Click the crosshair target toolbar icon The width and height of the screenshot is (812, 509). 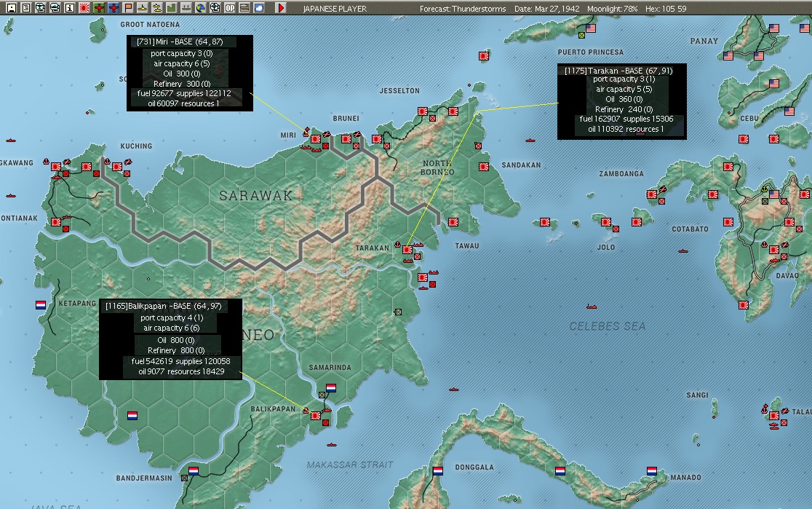[x=215, y=8]
